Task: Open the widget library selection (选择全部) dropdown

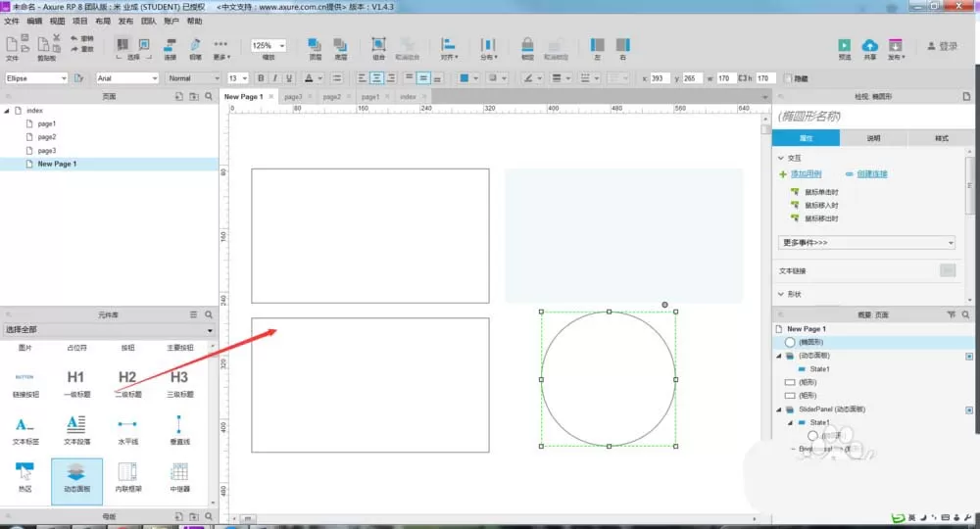Action: 109,329
